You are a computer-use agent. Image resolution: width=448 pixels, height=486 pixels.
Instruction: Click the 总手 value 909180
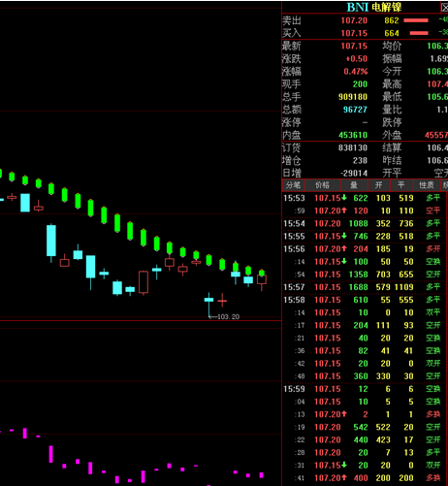pyautogui.click(x=353, y=97)
